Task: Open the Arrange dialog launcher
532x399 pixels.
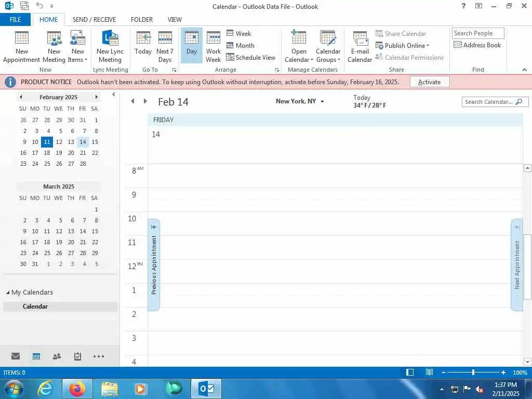Action: (277, 70)
